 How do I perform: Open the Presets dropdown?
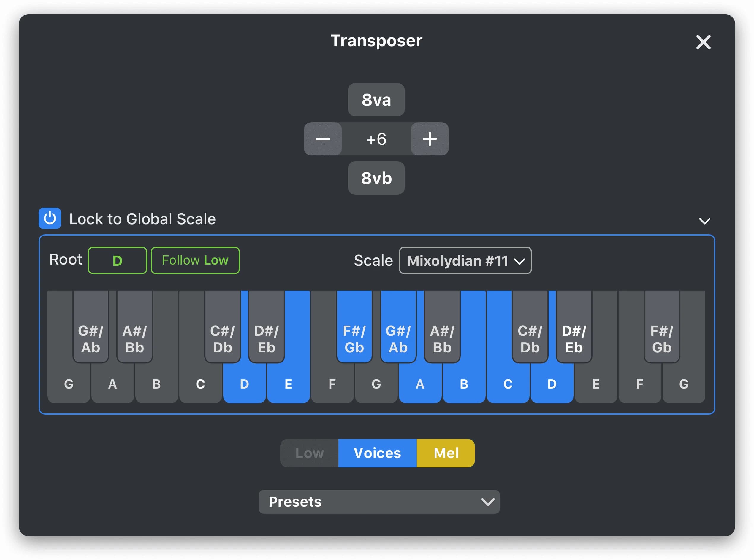[x=379, y=501]
